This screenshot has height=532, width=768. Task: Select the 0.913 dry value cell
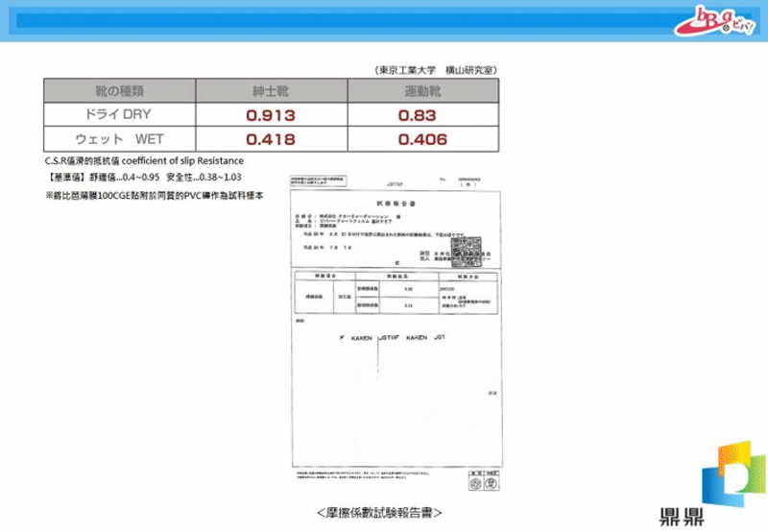pos(270,115)
